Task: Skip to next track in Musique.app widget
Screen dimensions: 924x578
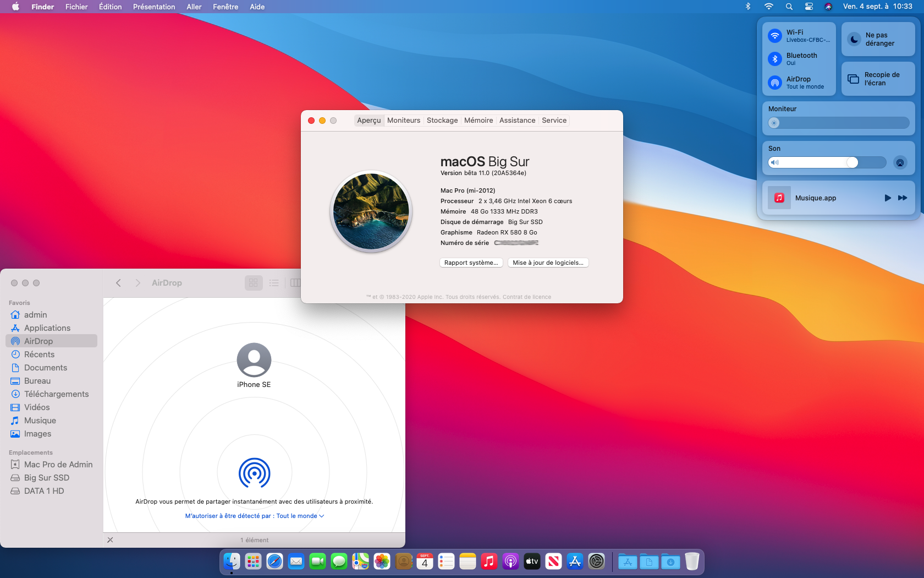Action: 903,198
